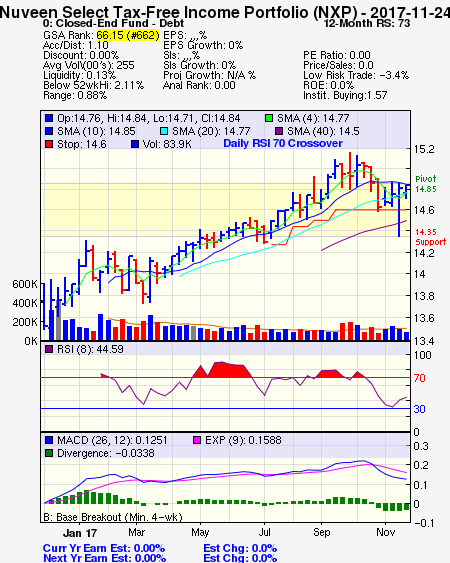Click the Jan 17 label on the date axis

pos(80,533)
